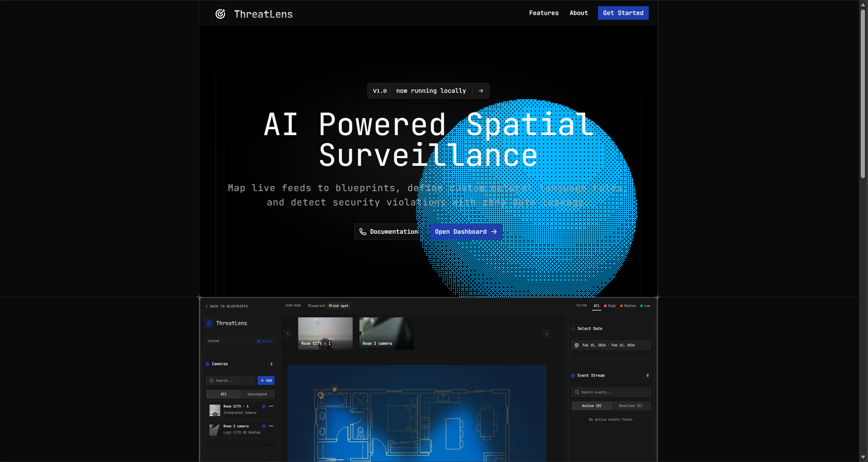Viewport: 868px width, 462px height.
Task: Select the Unassigned cameras tab
Action: tap(257, 394)
